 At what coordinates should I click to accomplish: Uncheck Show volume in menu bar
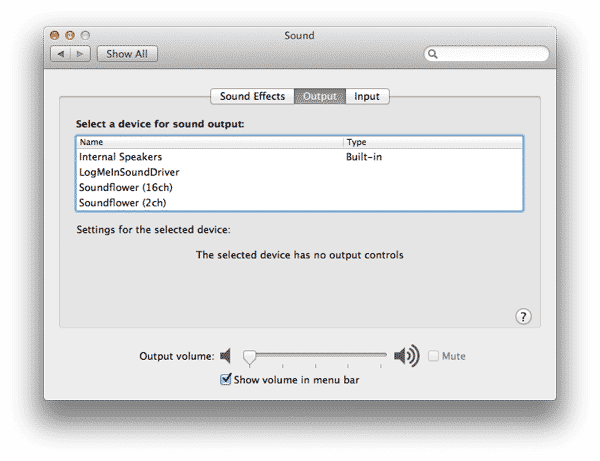click(225, 380)
